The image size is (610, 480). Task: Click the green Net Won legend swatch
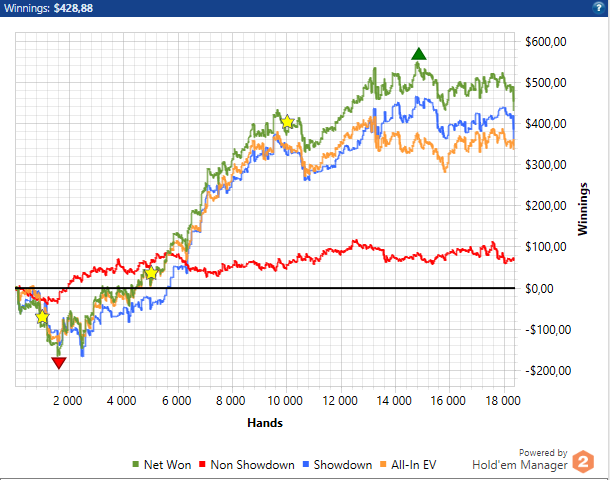pos(135,464)
